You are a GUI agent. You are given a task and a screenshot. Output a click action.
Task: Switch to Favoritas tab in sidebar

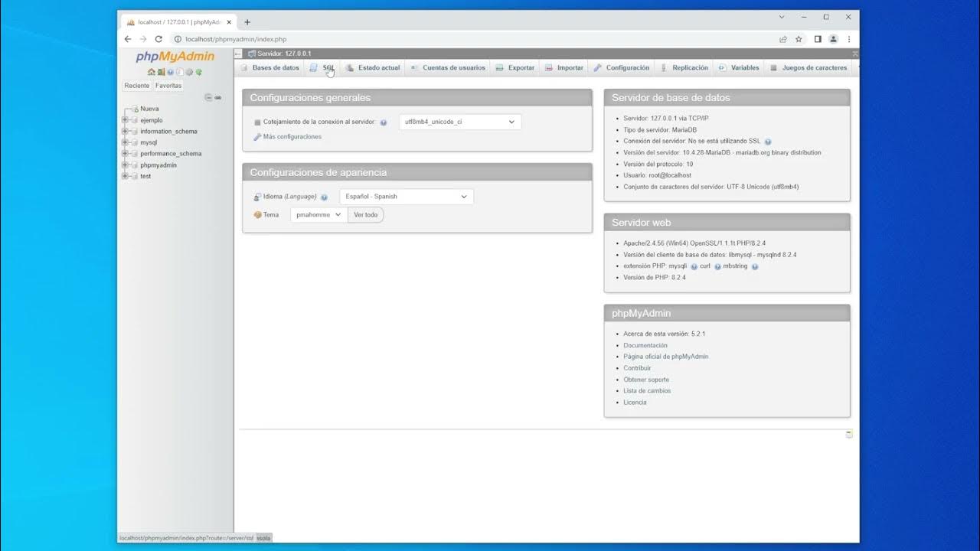point(168,86)
